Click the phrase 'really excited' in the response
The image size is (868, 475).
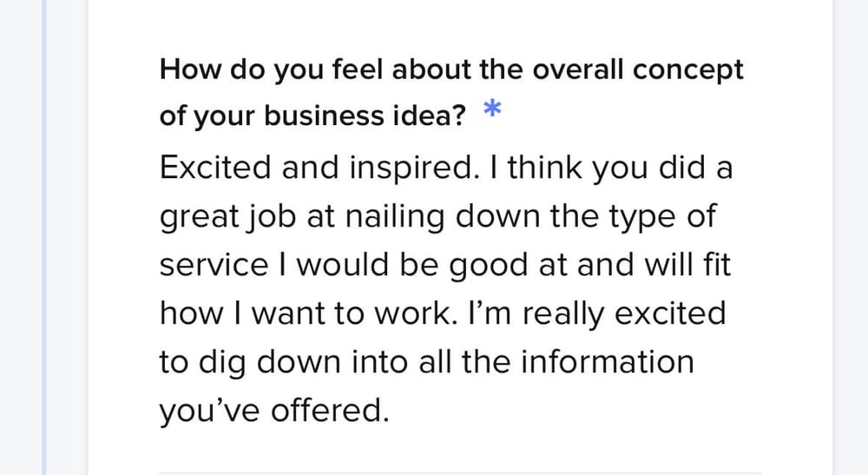coord(627,313)
